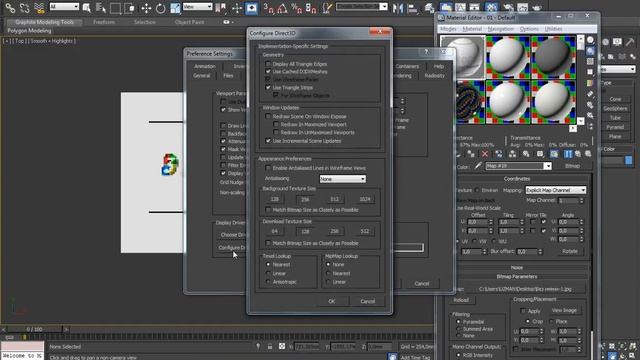
Task: Toggle 3D Snaps icon
Action: coord(268,8)
